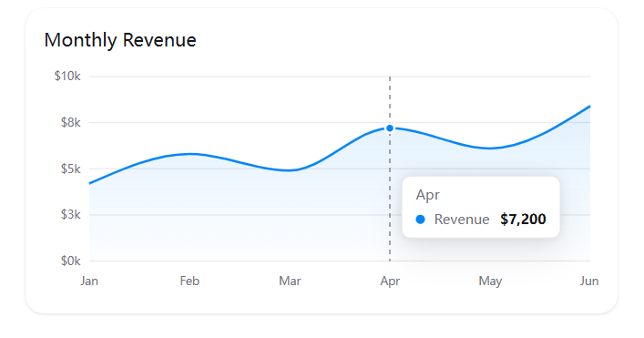Select the Mar label on the x-axis
Screen dimensions: 644x338
coord(290,281)
